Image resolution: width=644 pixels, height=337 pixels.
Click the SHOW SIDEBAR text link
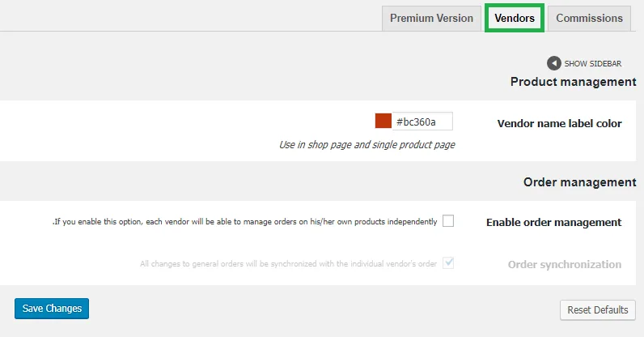593,64
